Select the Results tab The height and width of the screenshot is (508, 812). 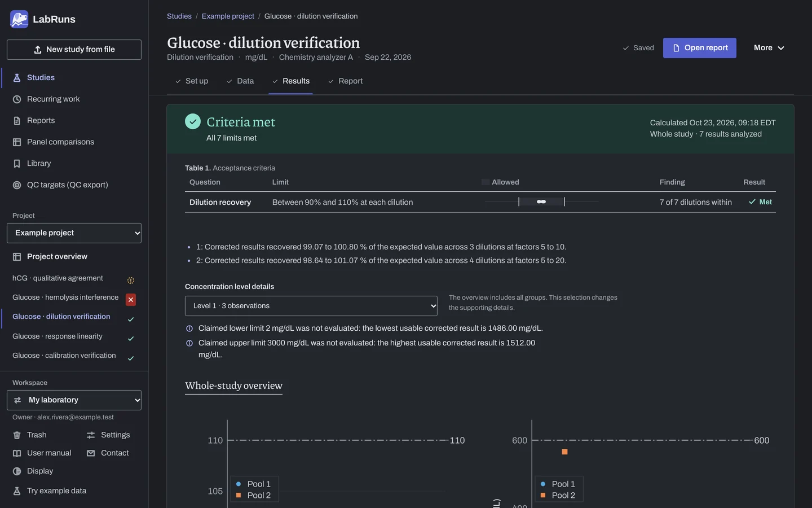[291, 81]
